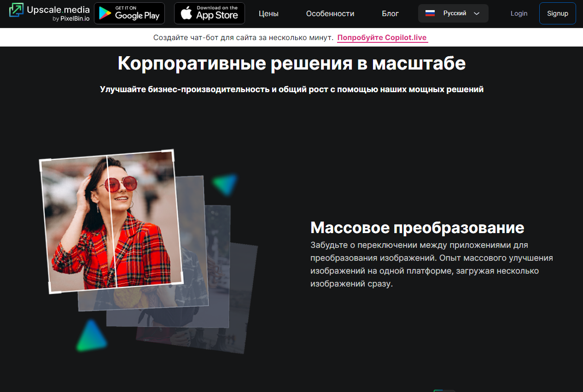Open the Особенности menu item
The height and width of the screenshot is (392, 583).
330,14
